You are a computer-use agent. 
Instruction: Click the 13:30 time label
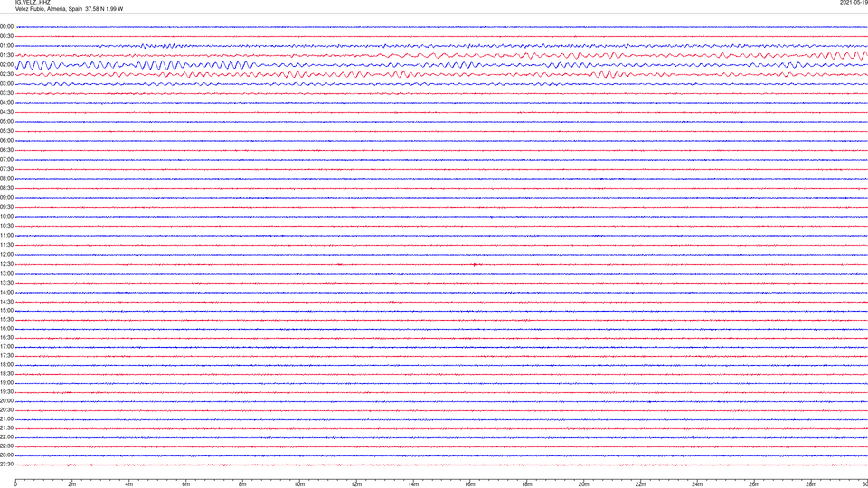point(6,283)
